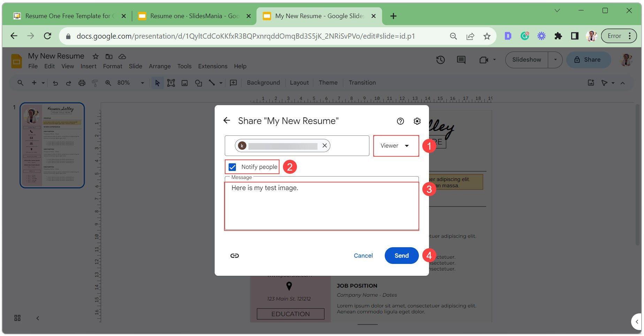
Task: Send the share invitation
Action: click(401, 256)
